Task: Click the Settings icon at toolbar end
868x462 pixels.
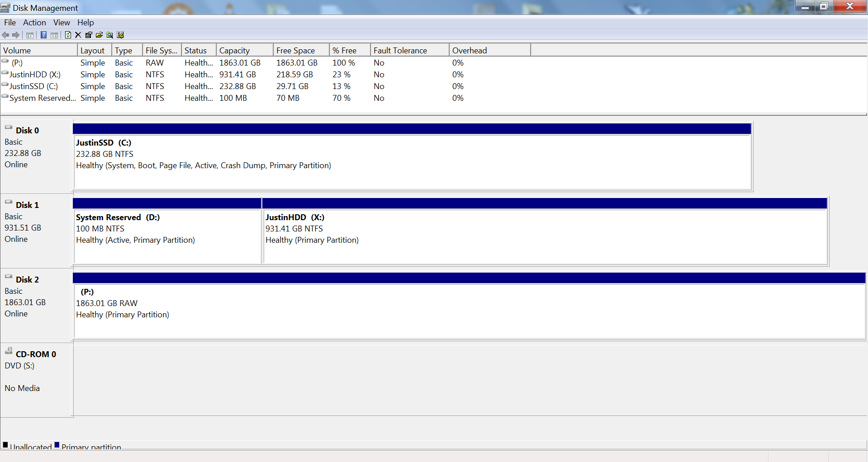Action: pos(120,35)
